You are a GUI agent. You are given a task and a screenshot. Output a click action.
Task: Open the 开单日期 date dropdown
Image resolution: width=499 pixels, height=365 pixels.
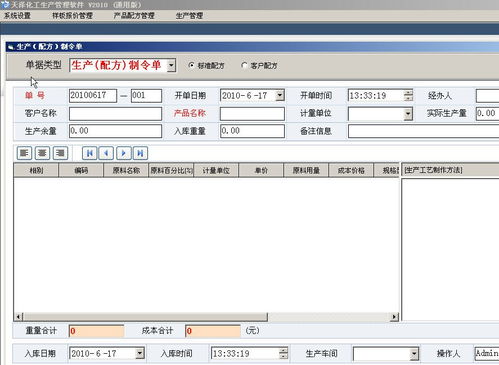280,96
